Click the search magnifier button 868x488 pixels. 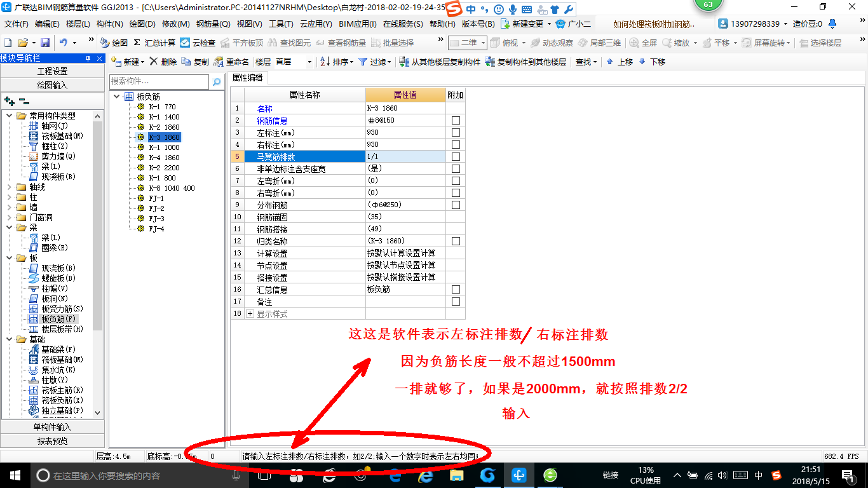point(217,82)
